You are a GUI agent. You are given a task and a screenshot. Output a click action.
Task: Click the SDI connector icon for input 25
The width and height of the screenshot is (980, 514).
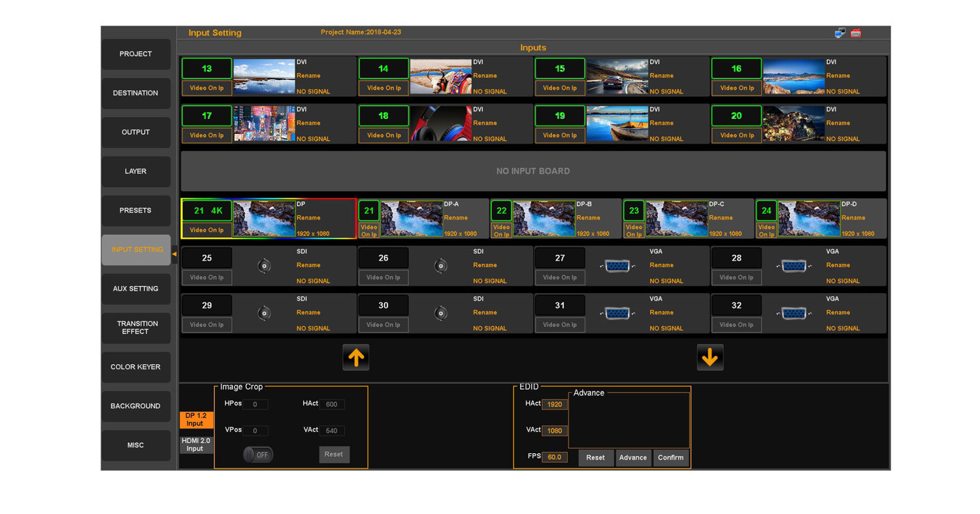coord(265,266)
